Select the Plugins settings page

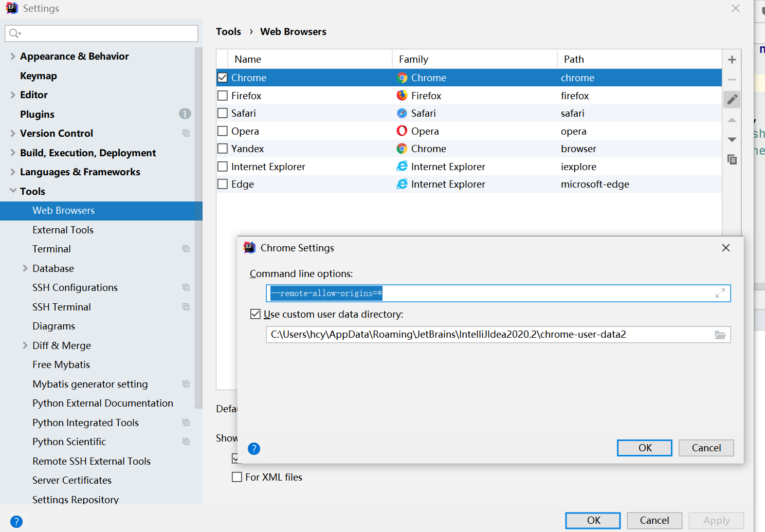point(37,114)
